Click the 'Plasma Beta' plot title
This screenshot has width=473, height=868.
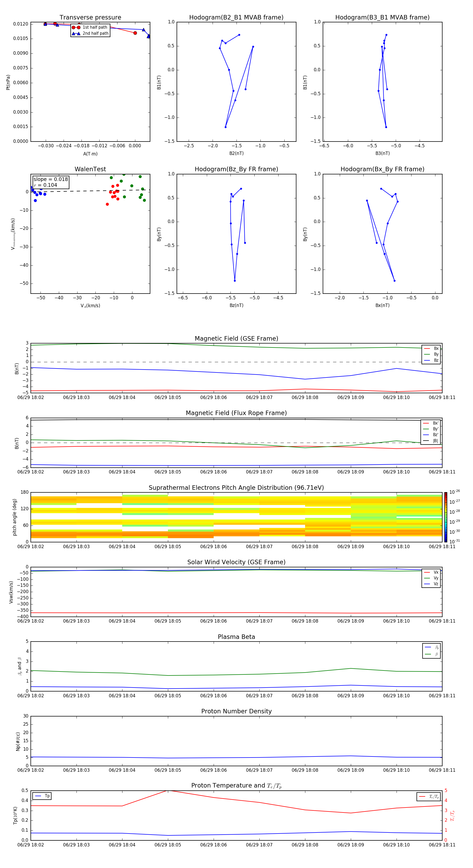[236, 637]
